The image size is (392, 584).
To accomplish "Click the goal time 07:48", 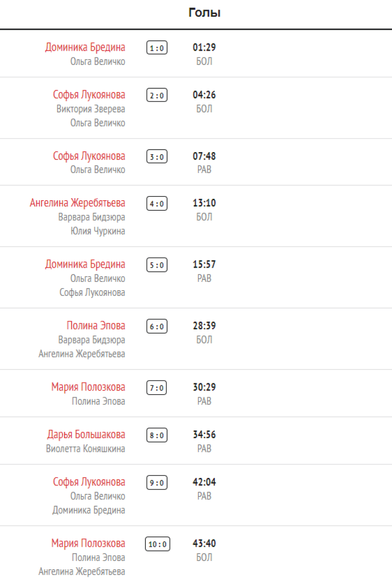I will tap(204, 156).
